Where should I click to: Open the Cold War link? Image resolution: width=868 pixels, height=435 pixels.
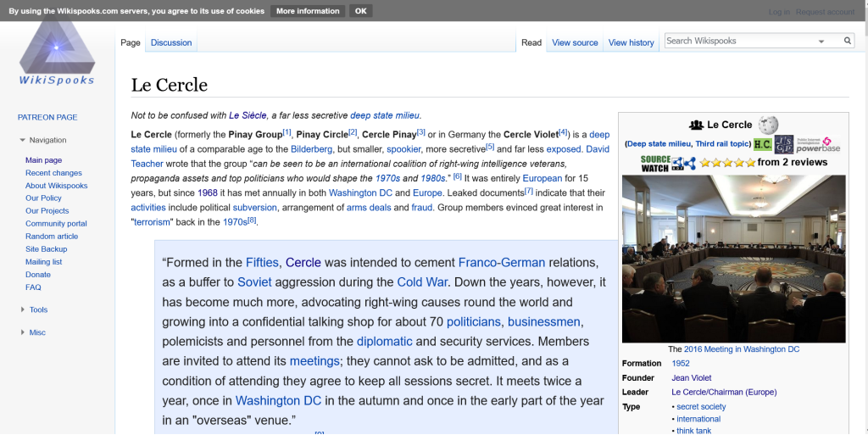[x=422, y=282]
